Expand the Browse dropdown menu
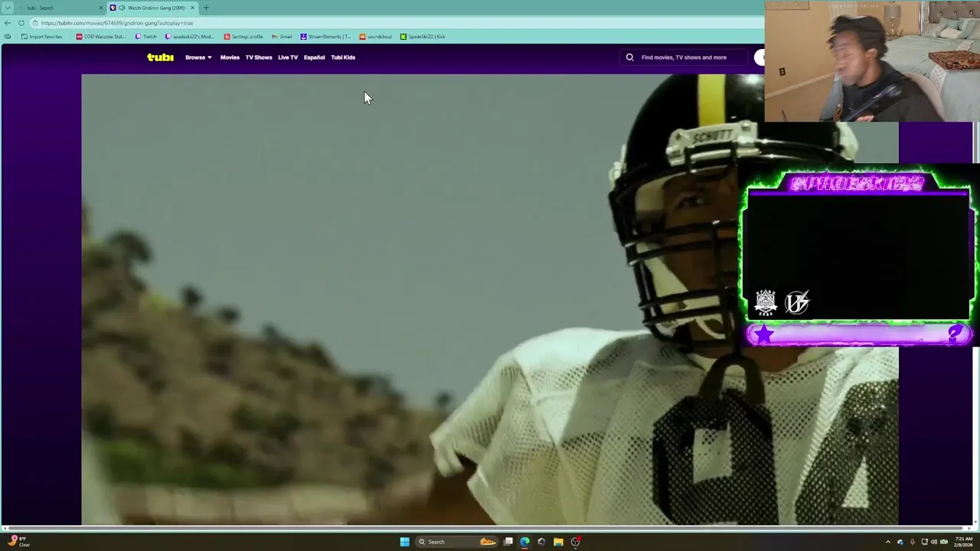This screenshot has height=551, width=980. click(198, 57)
